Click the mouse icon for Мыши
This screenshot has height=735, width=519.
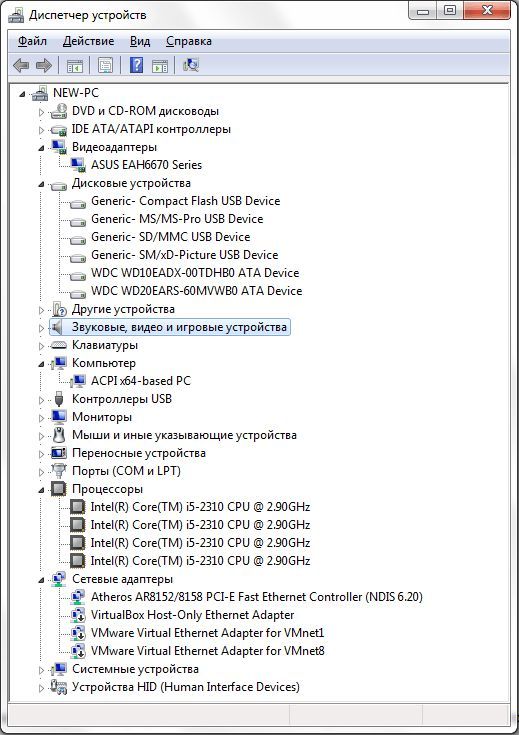[59, 435]
